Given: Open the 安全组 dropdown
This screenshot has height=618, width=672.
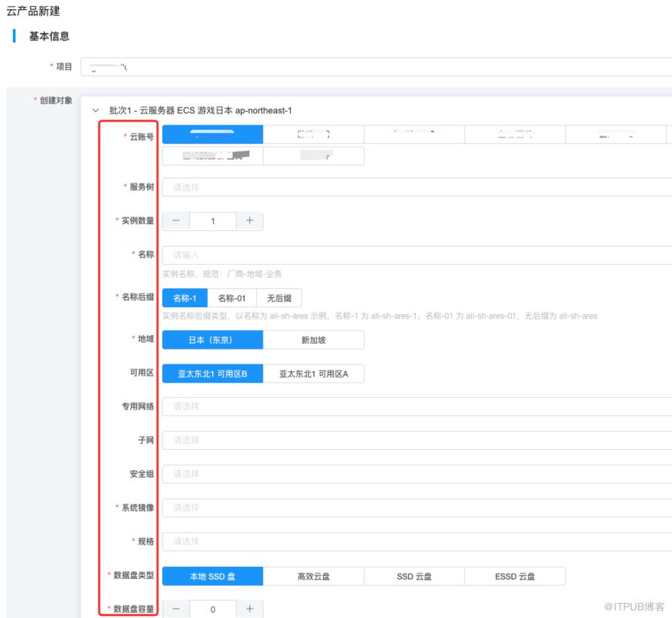Looking at the screenshot, I should (415, 474).
